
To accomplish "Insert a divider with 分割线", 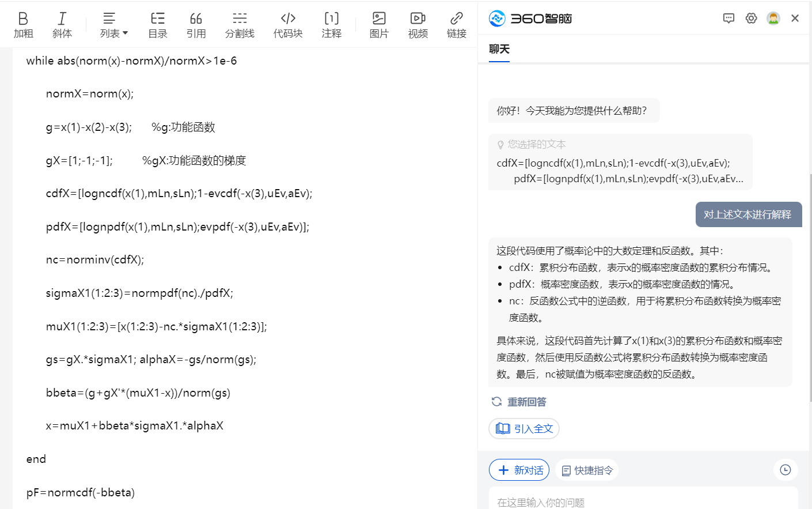I will tap(240, 24).
